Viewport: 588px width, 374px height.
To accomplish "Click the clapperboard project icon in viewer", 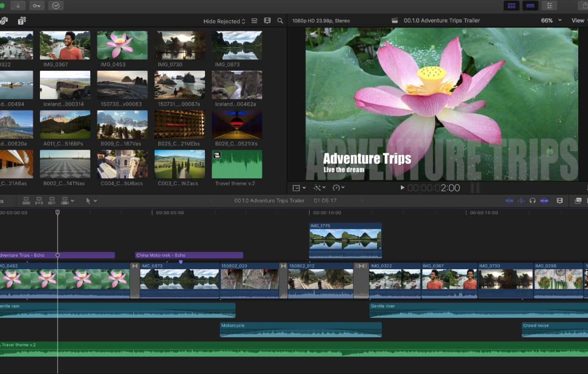I will (395, 20).
